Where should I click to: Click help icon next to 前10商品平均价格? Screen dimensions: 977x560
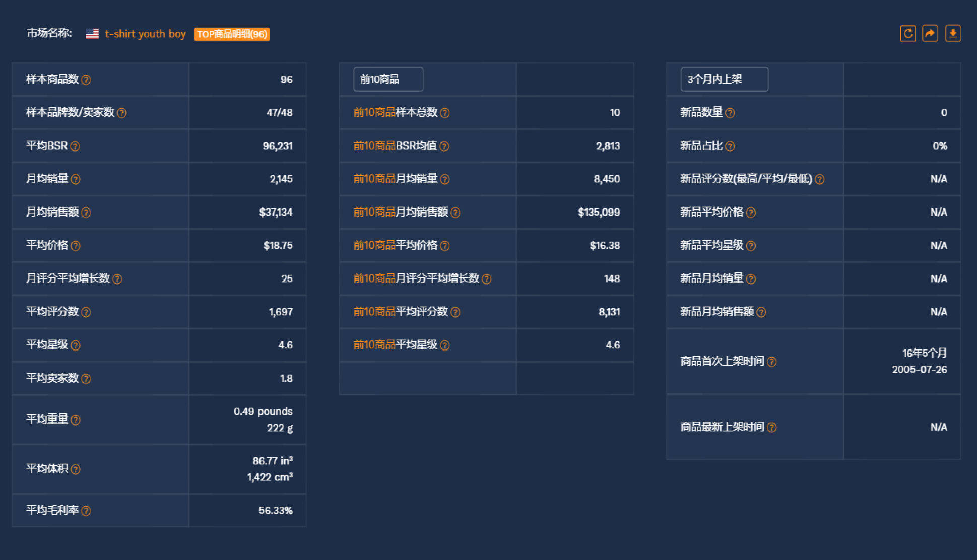pos(445,246)
